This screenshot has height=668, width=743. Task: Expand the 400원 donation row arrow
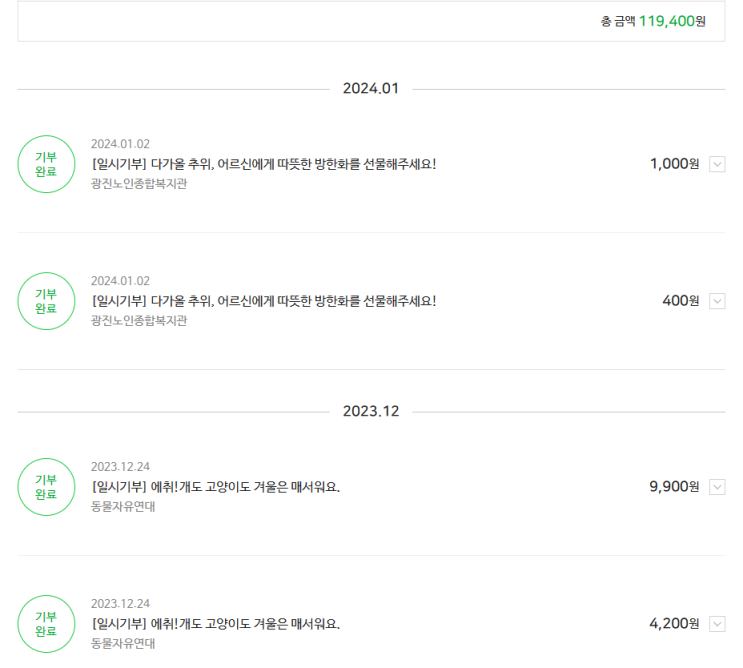click(717, 301)
